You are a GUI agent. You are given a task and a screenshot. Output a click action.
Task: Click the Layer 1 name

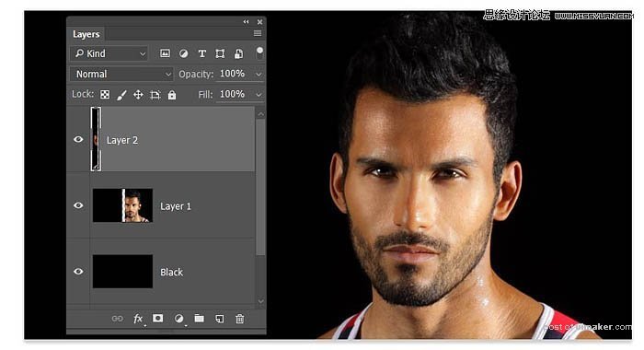pyautogui.click(x=176, y=206)
